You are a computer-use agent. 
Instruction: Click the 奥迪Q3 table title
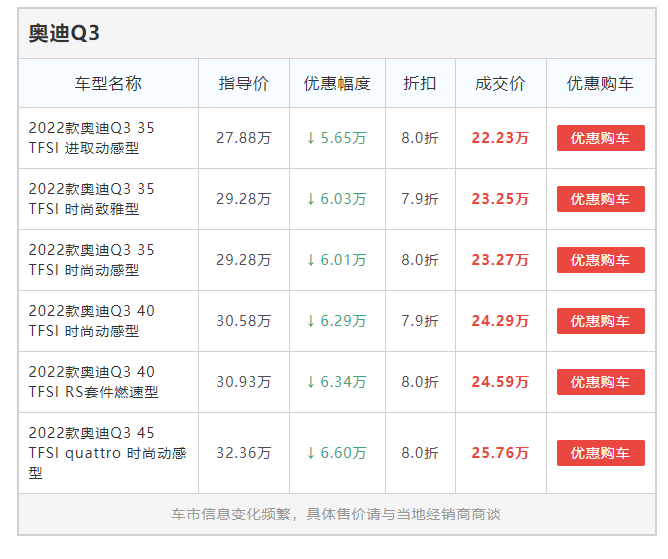pos(64,33)
